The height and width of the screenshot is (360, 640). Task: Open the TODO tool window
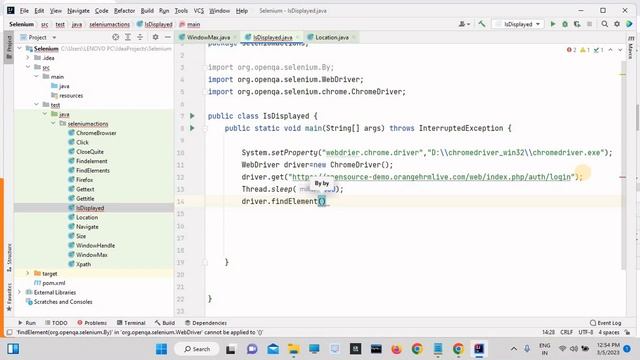click(x=56, y=323)
